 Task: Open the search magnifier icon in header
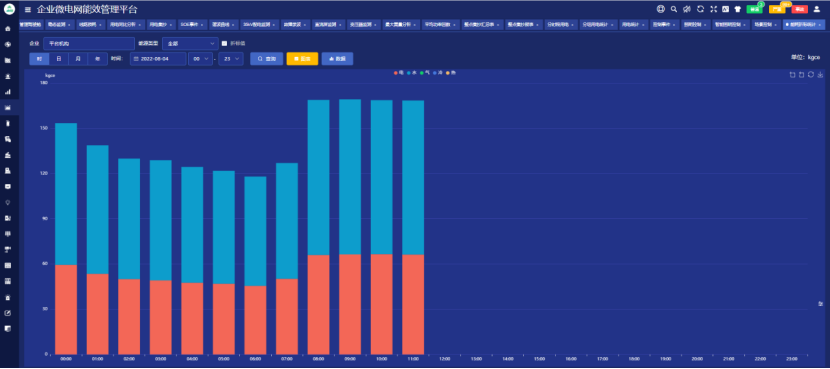(674, 9)
